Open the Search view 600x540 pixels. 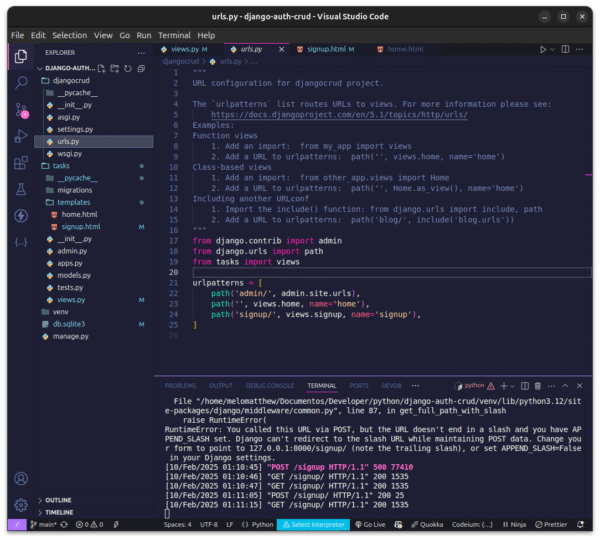pos(21,82)
